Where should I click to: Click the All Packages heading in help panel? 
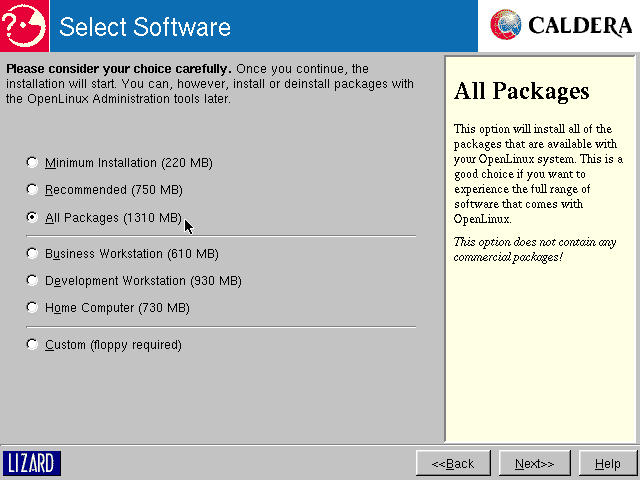(x=521, y=92)
